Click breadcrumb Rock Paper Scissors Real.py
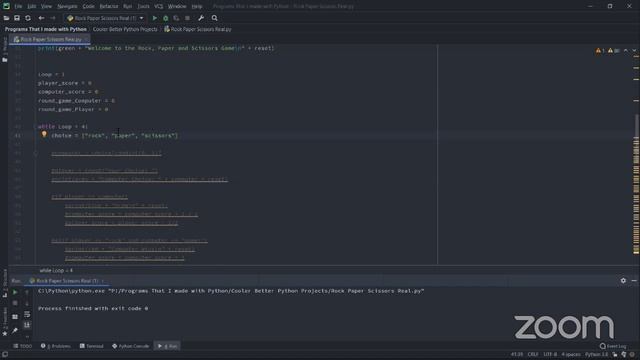640x360 pixels. (x=198, y=29)
